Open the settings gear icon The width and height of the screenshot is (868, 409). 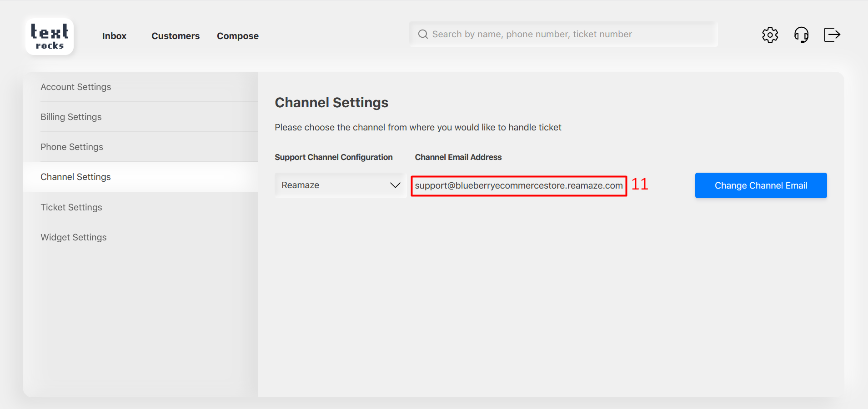tap(770, 35)
